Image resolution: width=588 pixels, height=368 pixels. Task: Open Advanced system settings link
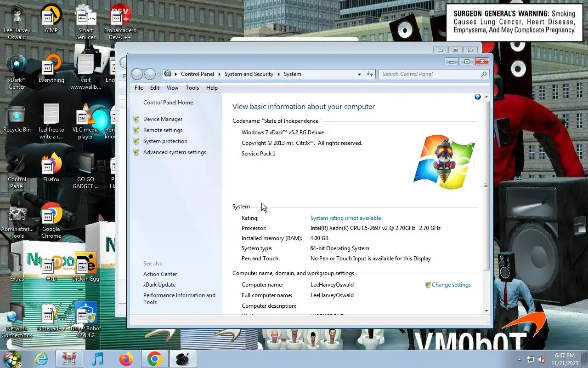[175, 152]
